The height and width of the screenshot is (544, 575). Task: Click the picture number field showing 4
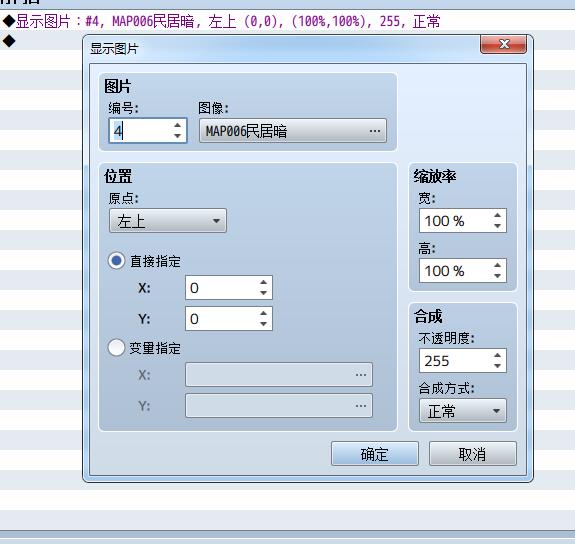coord(148,131)
